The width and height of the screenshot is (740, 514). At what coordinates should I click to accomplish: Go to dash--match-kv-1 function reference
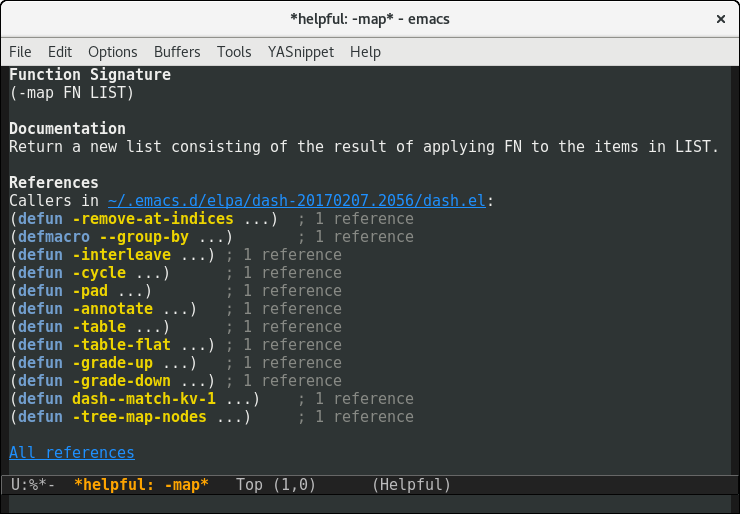(x=143, y=399)
